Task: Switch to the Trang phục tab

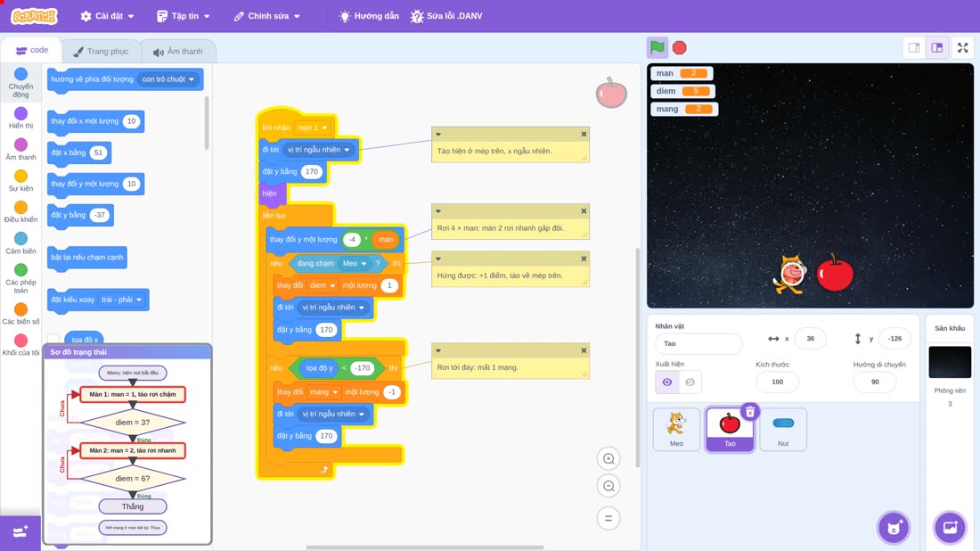Action: (x=101, y=52)
